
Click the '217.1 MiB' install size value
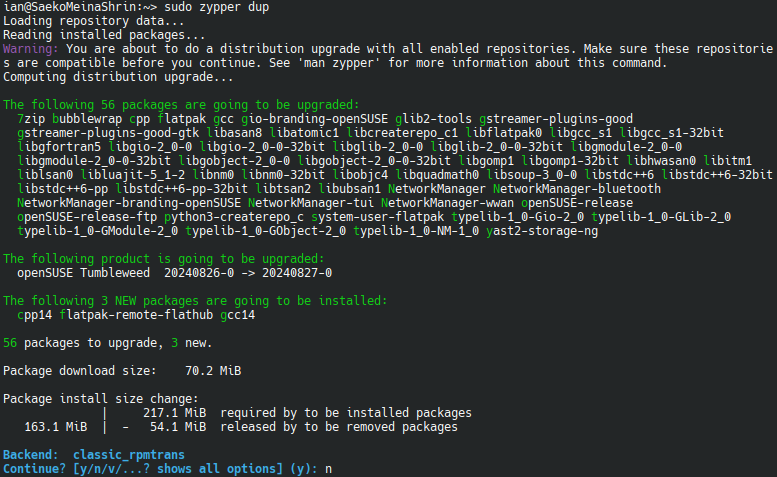coord(174,413)
